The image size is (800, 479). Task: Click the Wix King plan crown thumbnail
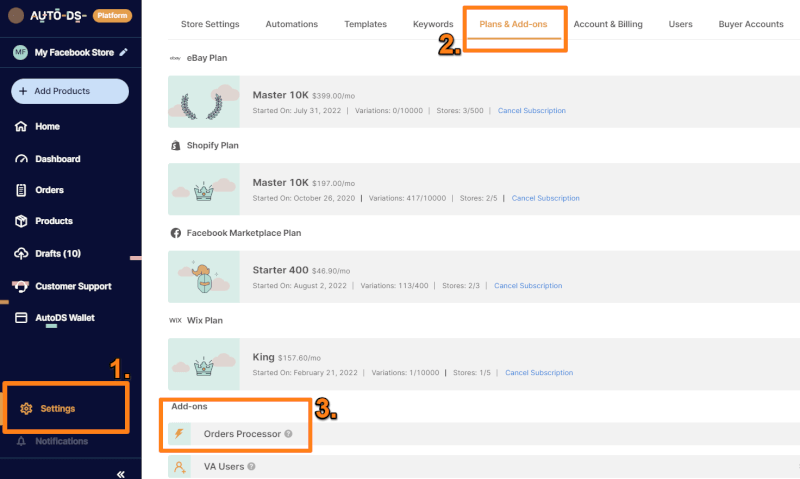click(x=204, y=364)
